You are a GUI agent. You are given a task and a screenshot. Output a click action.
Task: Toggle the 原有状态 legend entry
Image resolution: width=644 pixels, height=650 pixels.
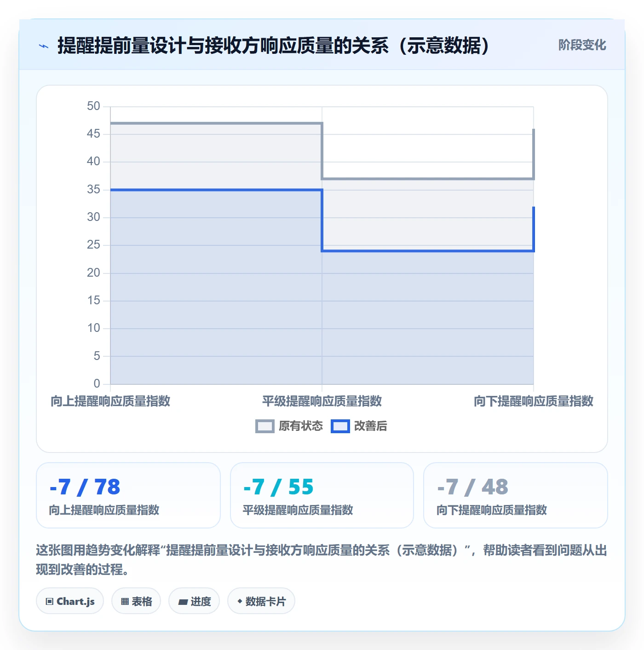click(289, 426)
